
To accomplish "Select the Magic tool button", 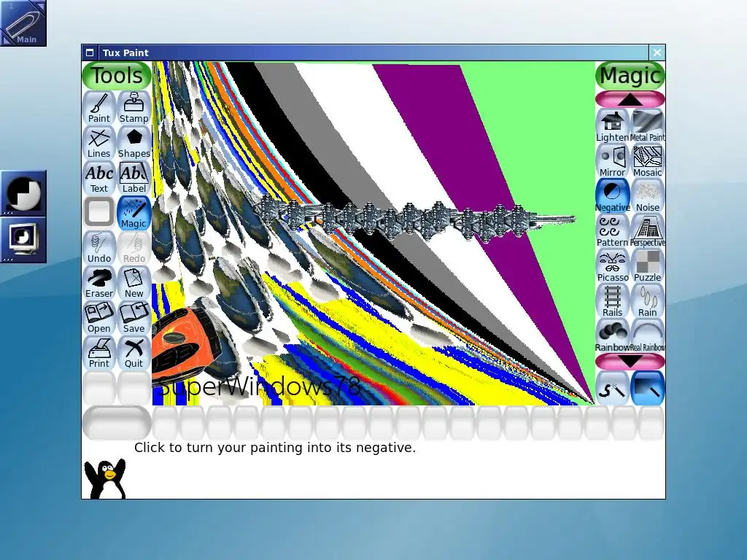I will (x=134, y=213).
